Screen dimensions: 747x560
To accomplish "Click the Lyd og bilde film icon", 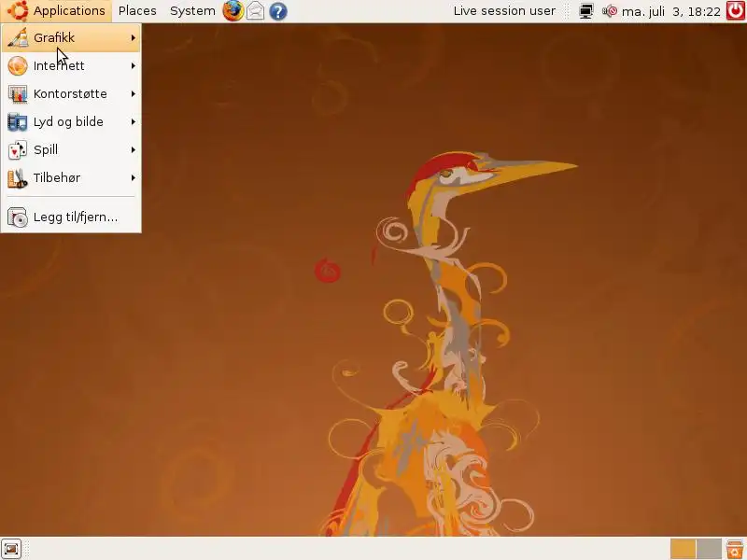I will coord(17,122).
